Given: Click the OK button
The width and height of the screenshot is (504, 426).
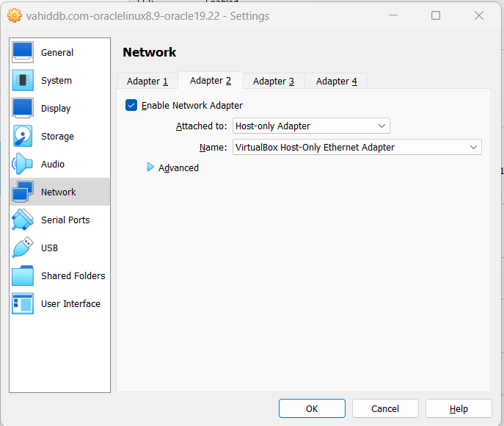Looking at the screenshot, I should pos(312,408).
